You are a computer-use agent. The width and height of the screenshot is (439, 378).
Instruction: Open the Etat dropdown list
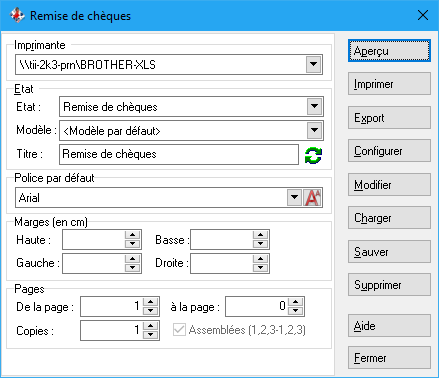point(314,107)
